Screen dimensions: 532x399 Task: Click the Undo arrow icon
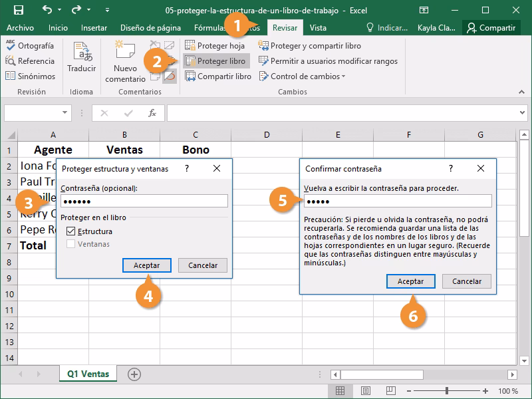pos(47,10)
